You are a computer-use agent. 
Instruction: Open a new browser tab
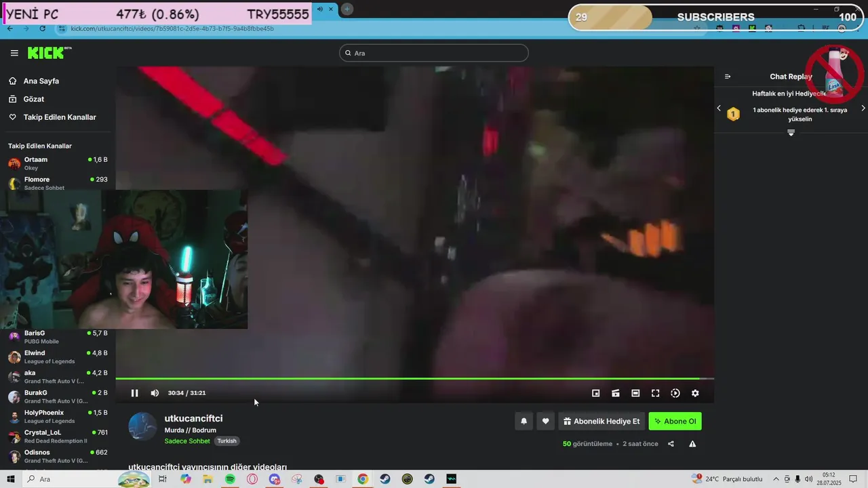[x=347, y=9]
